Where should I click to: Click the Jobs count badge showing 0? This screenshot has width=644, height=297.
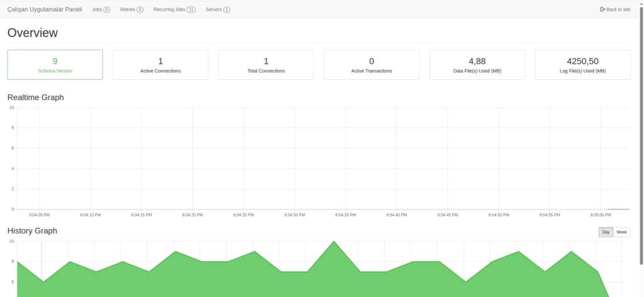(107, 10)
